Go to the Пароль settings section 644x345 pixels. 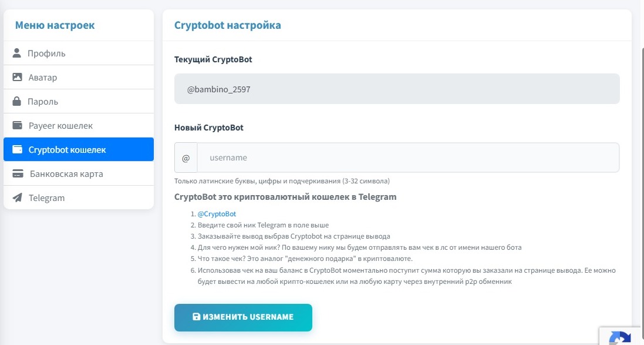coord(43,102)
